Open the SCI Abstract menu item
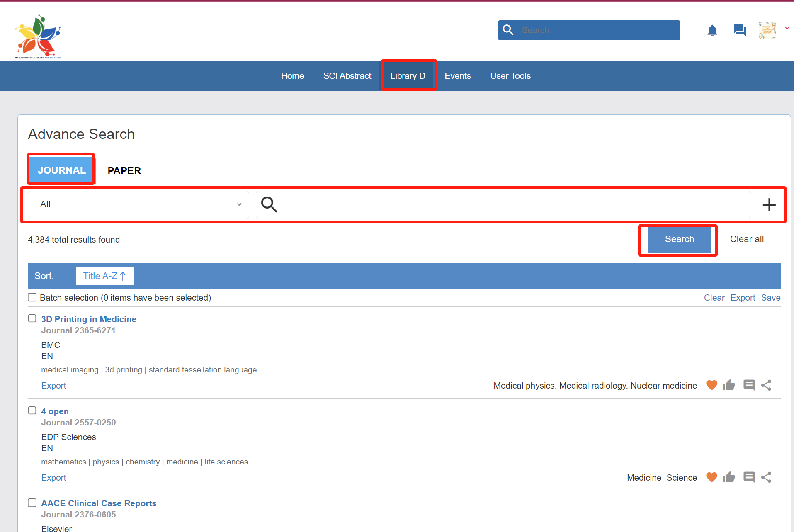This screenshot has height=532, width=794. pos(347,76)
